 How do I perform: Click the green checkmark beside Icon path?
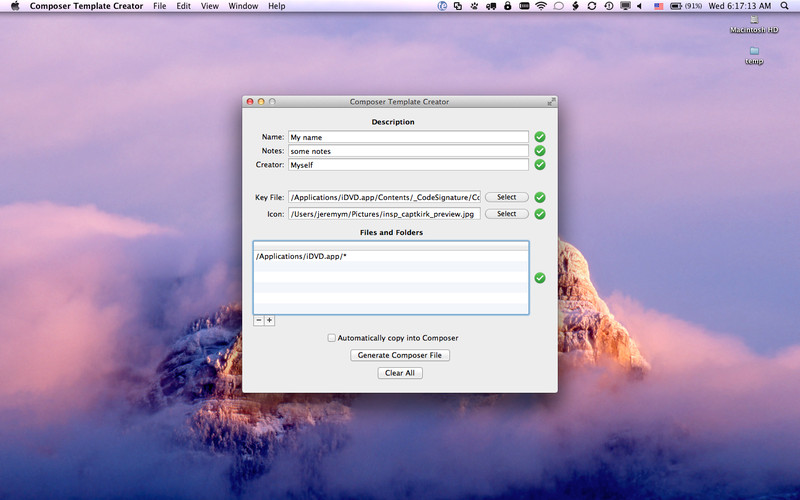pos(540,214)
